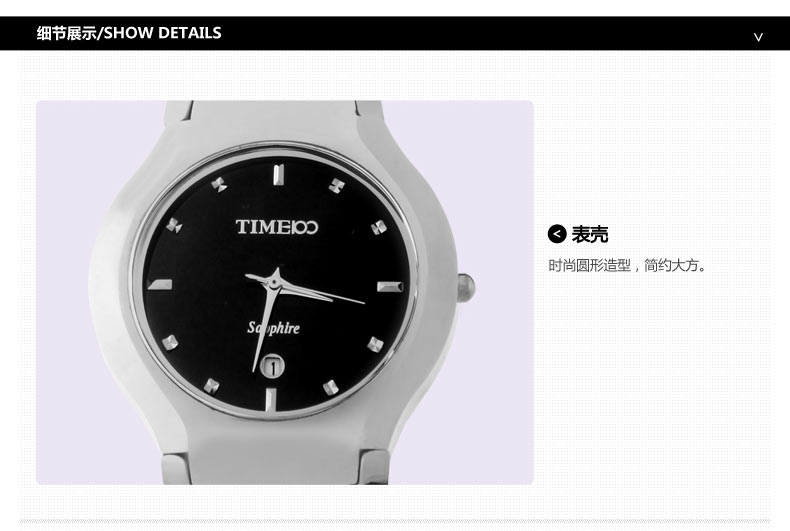Click the 9 o'clock hour marker

(160, 285)
